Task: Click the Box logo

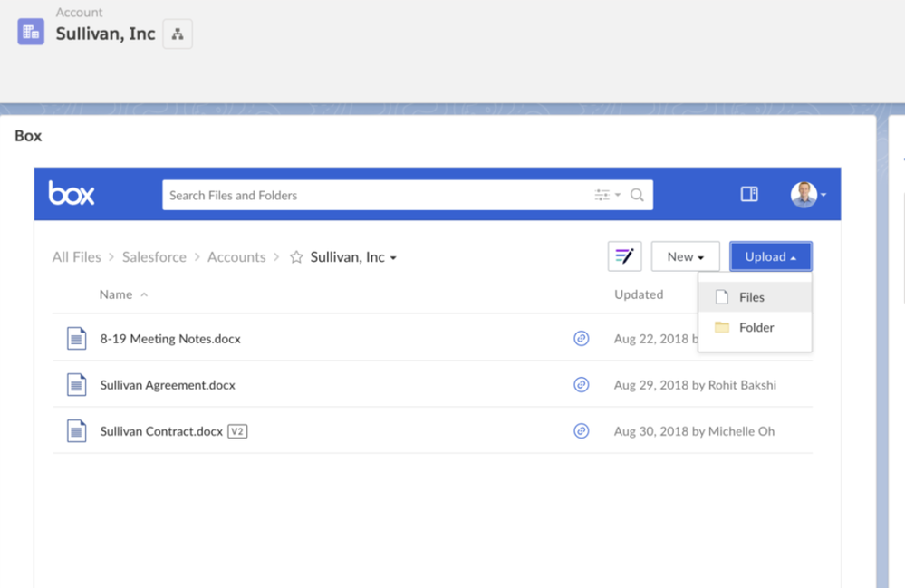Action: (x=72, y=194)
